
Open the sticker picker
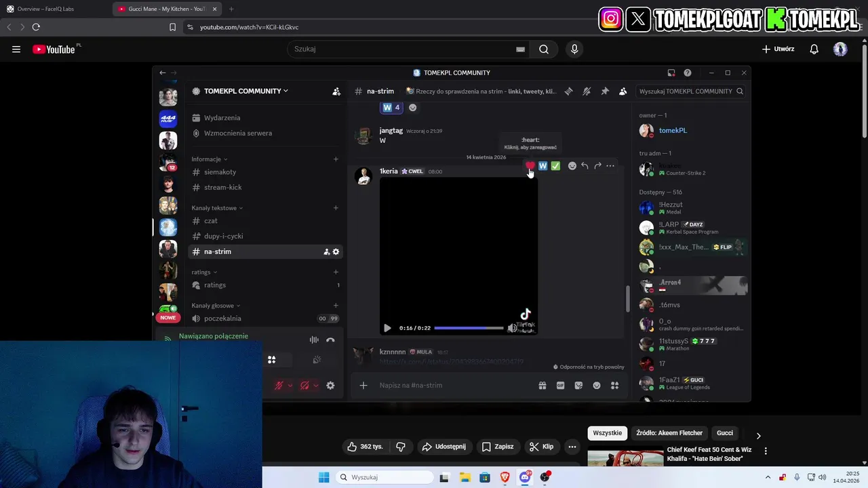[x=578, y=386]
